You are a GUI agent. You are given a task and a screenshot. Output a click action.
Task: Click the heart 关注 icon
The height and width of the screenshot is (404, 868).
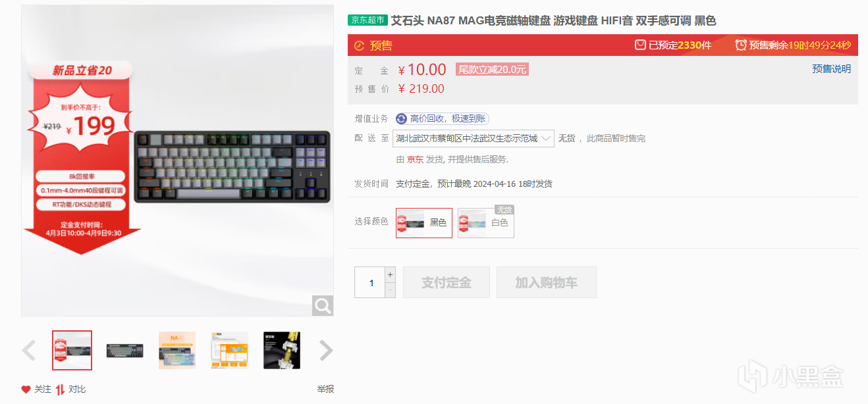point(26,389)
